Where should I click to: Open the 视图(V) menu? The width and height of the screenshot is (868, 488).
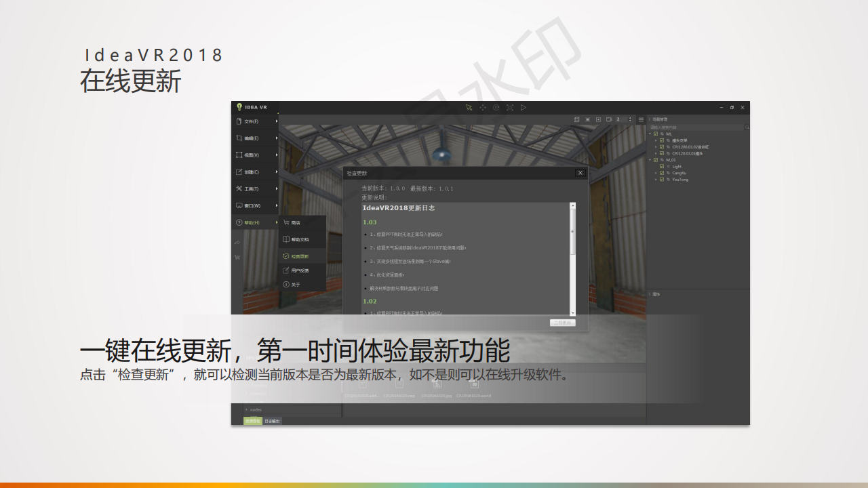[256, 155]
